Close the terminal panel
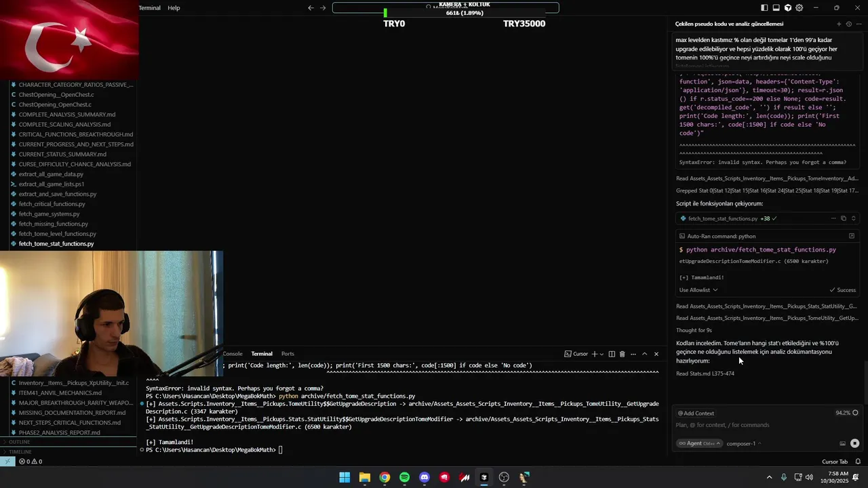The width and height of the screenshot is (868, 488). (656, 354)
